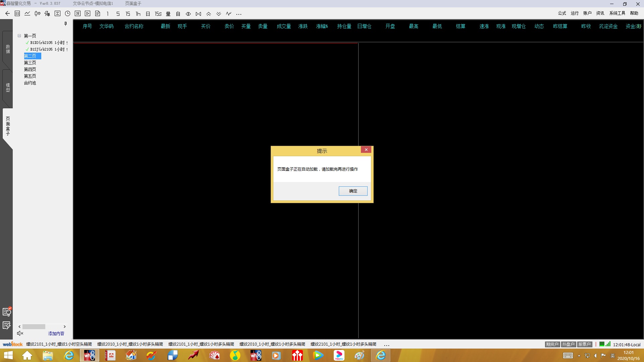644x362 pixels.
Task: Click the 添加内容 link
Action: pyautogui.click(x=56, y=334)
